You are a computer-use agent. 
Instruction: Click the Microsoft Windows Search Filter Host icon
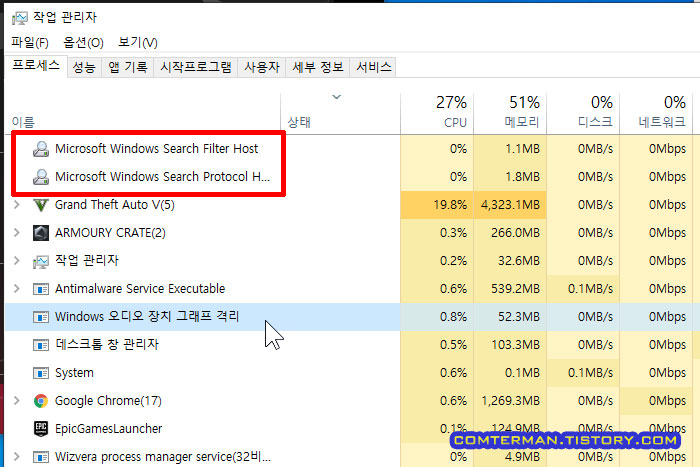click(41, 149)
